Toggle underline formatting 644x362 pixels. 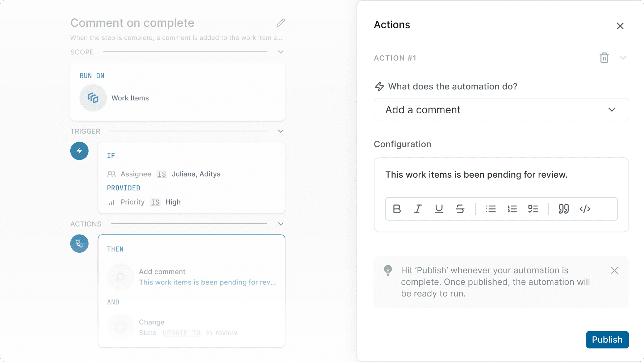(x=439, y=209)
